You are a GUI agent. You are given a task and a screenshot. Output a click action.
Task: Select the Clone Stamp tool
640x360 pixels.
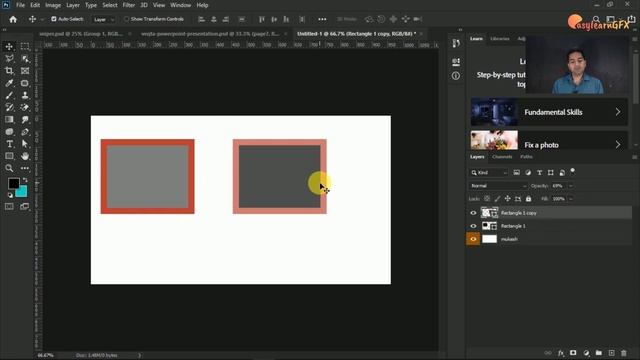tap(25, 96)
